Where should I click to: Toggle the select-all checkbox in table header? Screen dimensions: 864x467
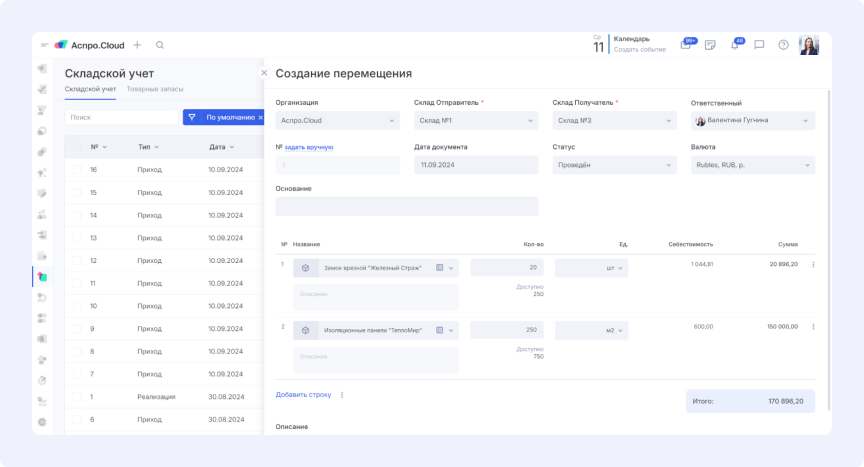76,147
